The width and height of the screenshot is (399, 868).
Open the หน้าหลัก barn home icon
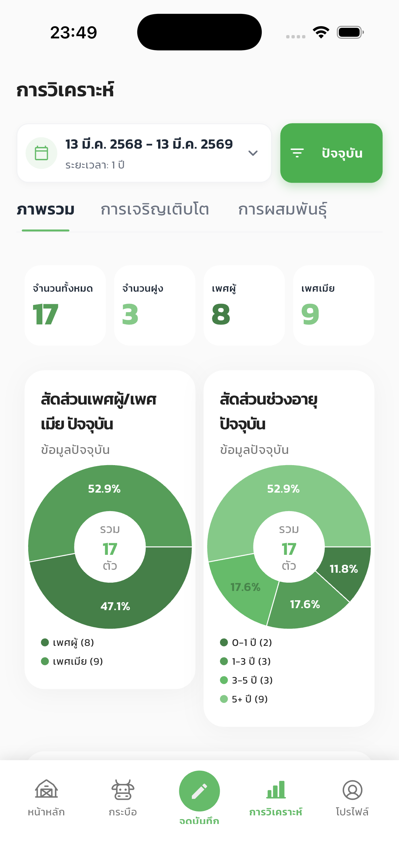coord(46,790)
